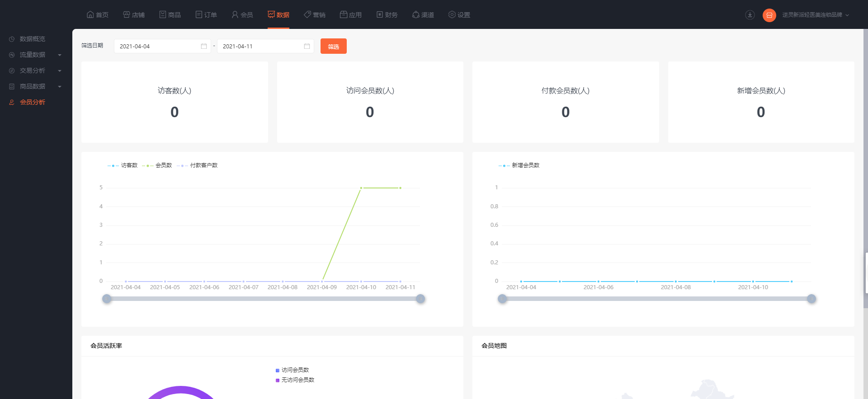The height and width of the screenshot is (399, 868).
Task: Toggle 无访问会员数 pie legend item
Action: point(295,380)
